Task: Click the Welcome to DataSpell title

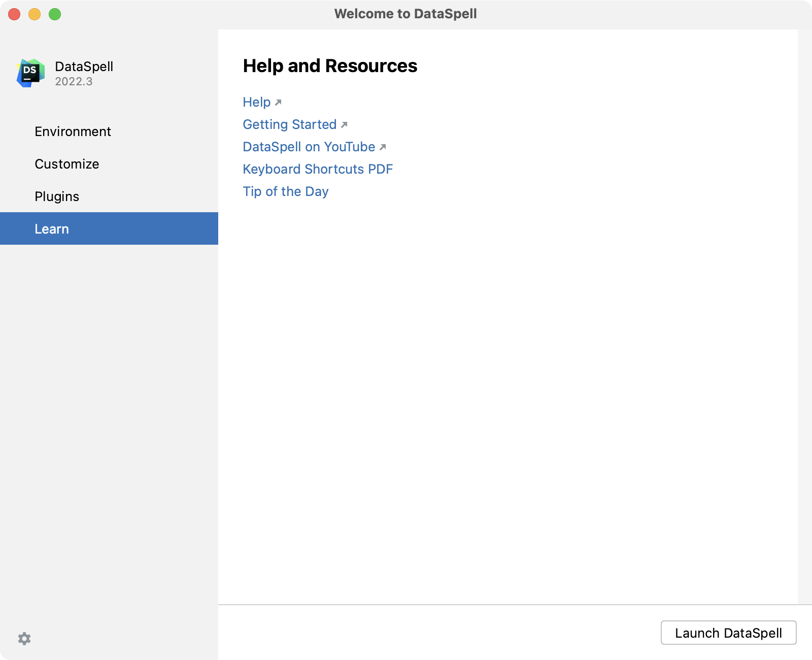Action: pyautogui.click(x=405, y=14)
